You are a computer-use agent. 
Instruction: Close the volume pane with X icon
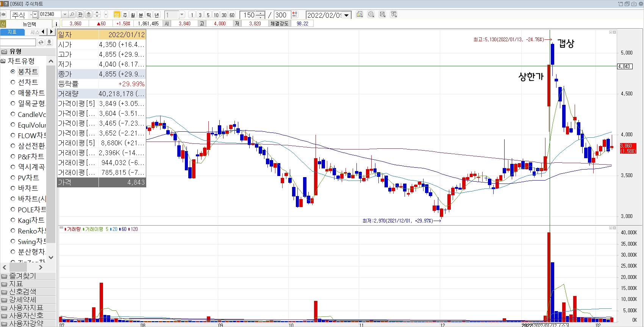(614, 228)
